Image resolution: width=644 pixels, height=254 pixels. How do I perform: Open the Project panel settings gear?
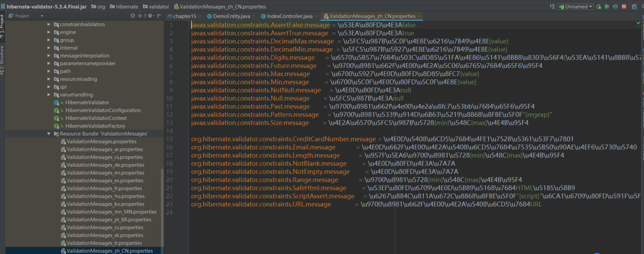[151, 16]
